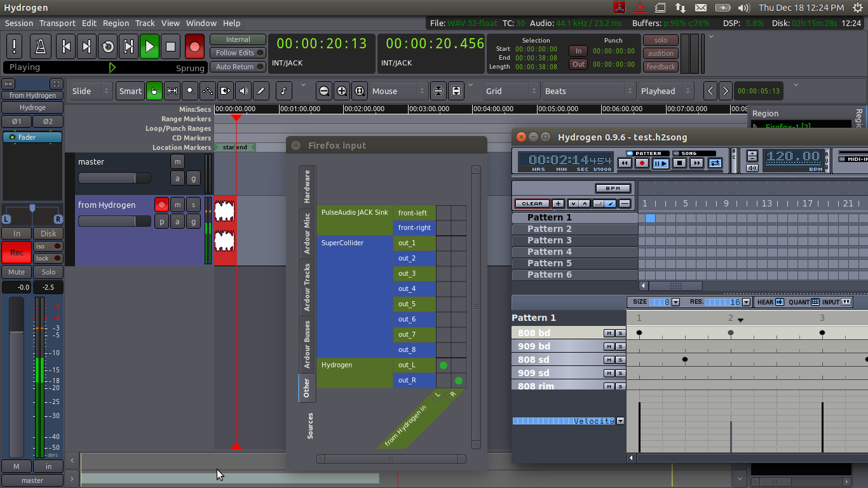Toggle solo 's' on 'from Hydrogen' track
This screenshot has width=868, height=488.
pyautogui.click(x=193, y=205)
